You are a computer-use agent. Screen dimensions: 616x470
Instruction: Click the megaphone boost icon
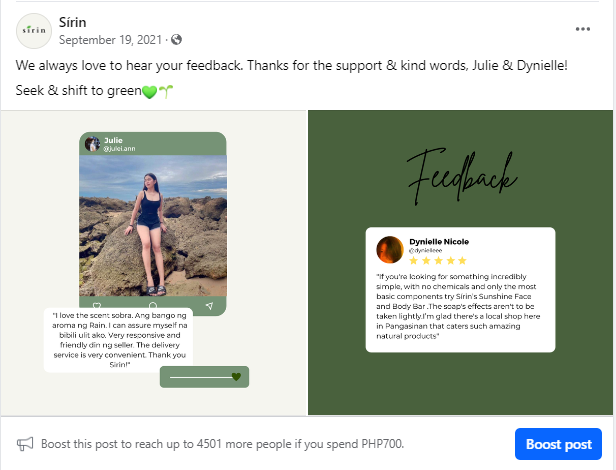click(25, 443)
